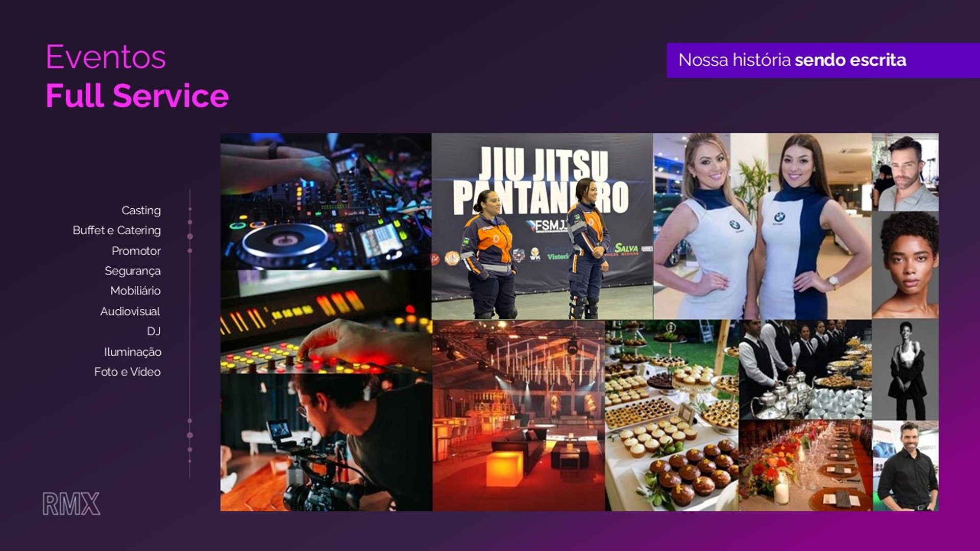
Task: Click the videographer with camera image
Action: [326, 443]
